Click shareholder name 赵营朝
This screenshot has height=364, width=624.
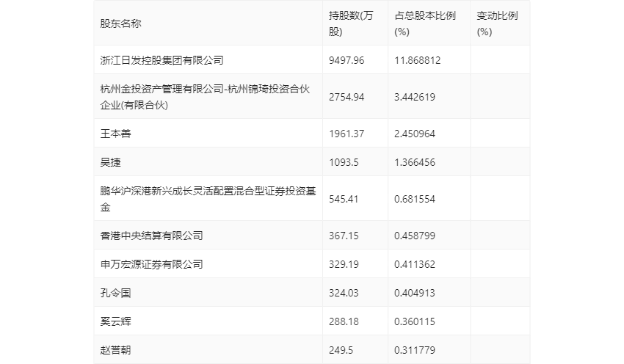[115, 349]
